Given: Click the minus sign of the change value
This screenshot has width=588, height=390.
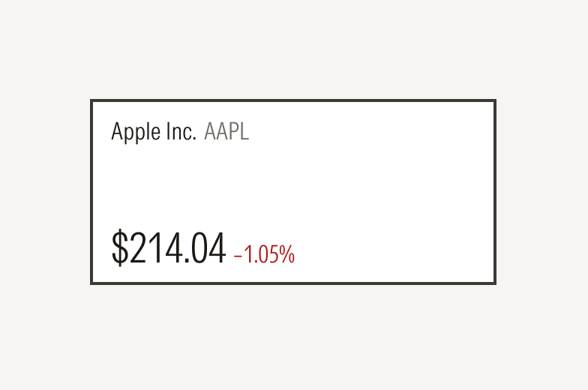Looking at the screenshot, I should pyautogui.click(x=238, y=256).
